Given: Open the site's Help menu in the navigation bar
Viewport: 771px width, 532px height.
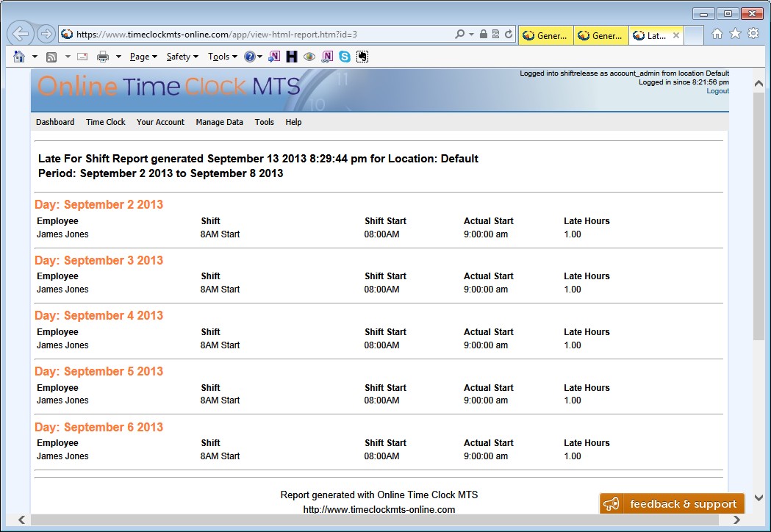Looking at the screenshot, I should coord(293,122).
